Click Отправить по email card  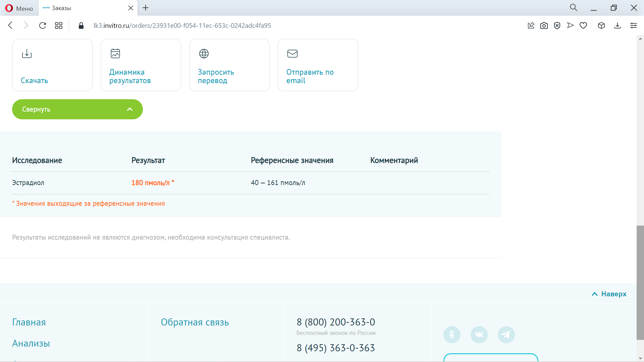pyautogui.click(x=318, y=65)
